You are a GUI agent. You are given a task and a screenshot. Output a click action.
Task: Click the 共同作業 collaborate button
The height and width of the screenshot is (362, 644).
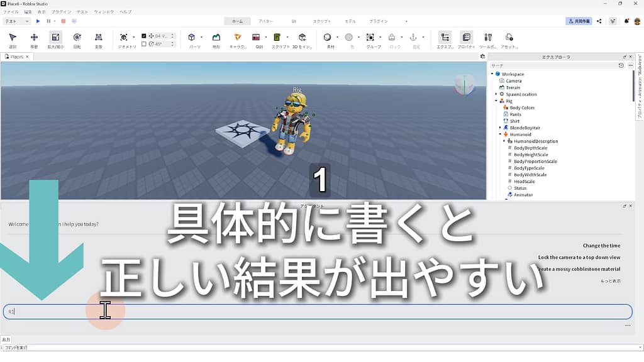[579, 21]
